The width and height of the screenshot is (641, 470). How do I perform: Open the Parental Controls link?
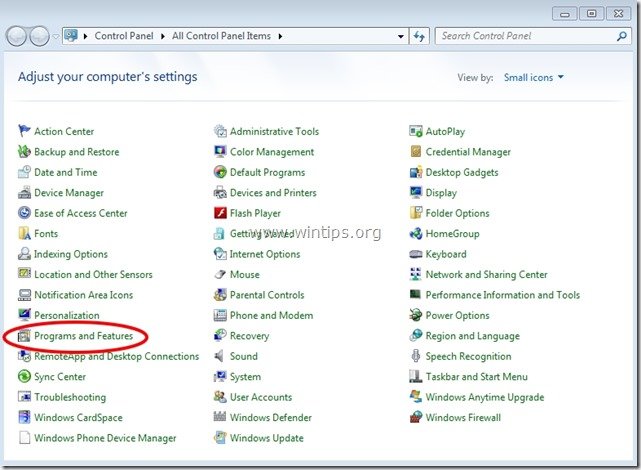267,295
